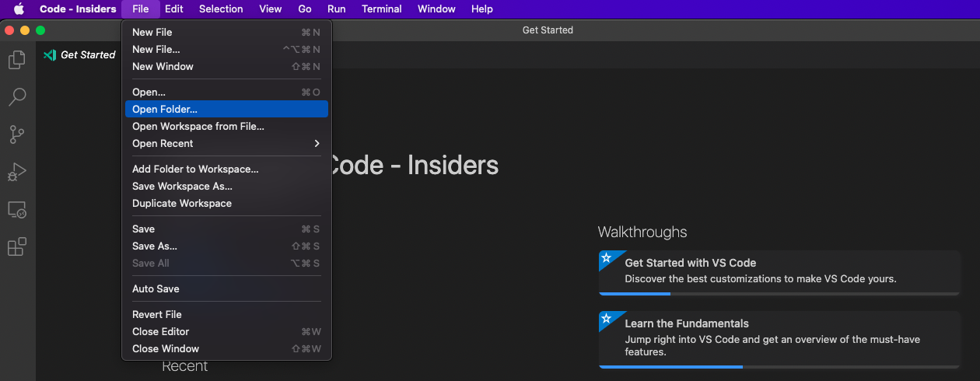Choose Open... from File menu
This screenshot has width=980, height=381.
click(x=226, y=92)
